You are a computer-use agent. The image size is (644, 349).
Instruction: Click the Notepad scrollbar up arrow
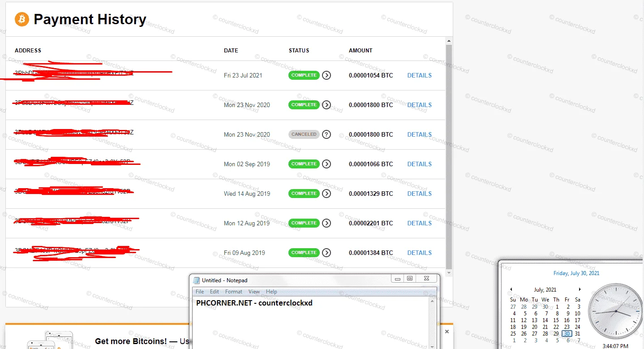(x=432, y=302)
